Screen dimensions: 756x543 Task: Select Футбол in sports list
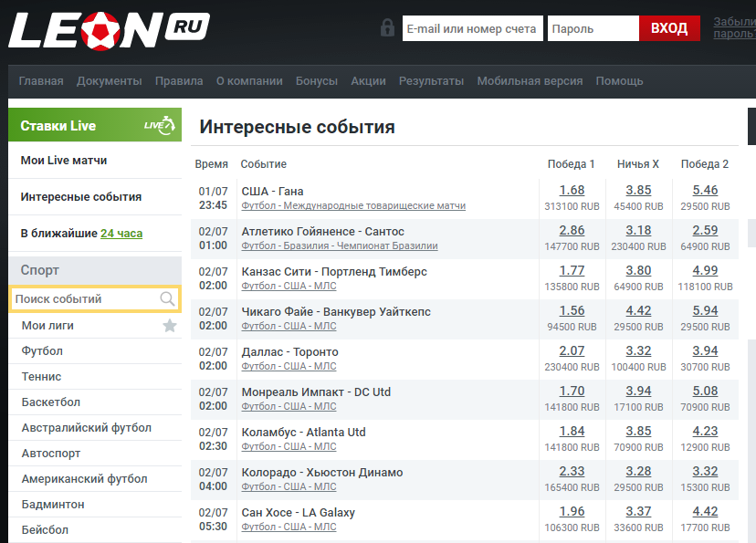tap(42, 351)
